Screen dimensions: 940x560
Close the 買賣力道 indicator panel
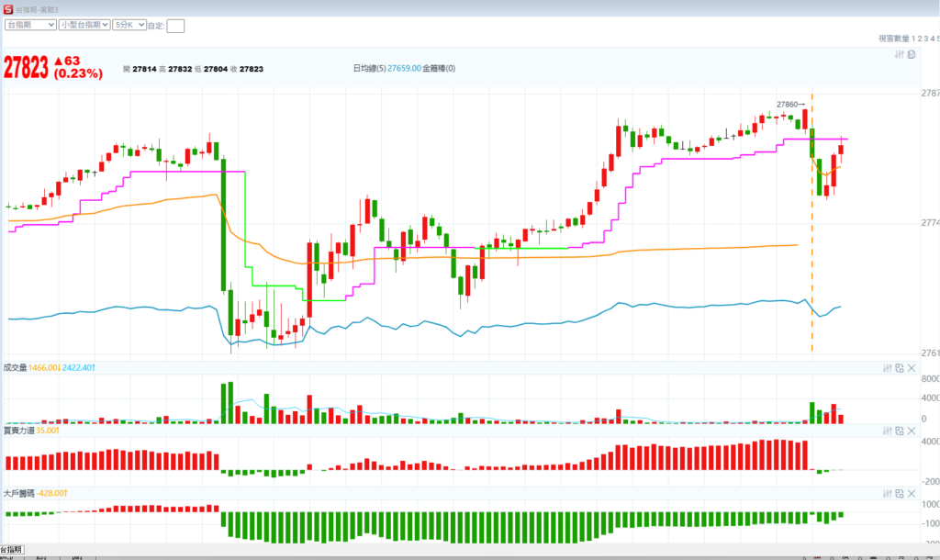click(x=912, y=431)
